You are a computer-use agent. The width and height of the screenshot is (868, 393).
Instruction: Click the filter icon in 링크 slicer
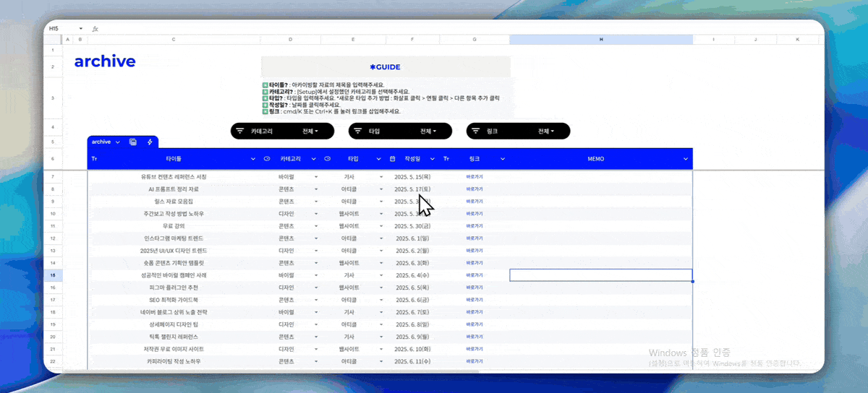476,131
